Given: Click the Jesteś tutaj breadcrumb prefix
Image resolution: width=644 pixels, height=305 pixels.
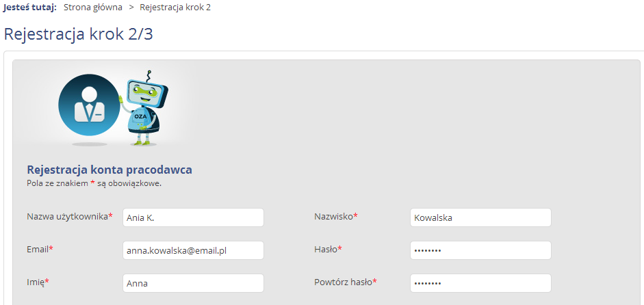Looking at the screenshot, I should (29, 8).
